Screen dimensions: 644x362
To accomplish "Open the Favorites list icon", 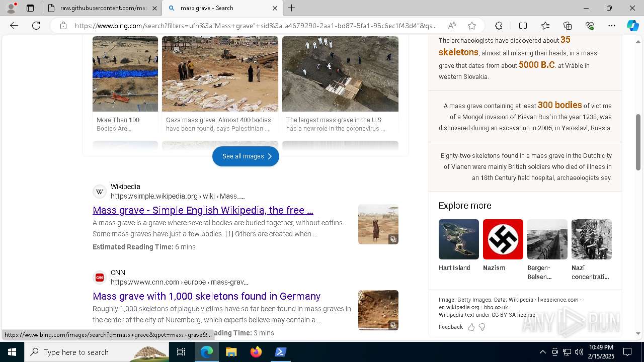I will coord(545,26).
